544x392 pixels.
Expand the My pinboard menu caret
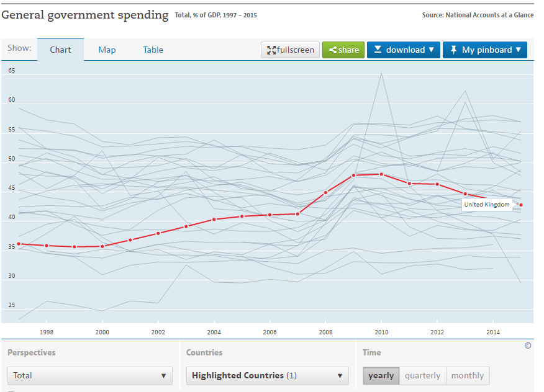pyautogui.click(x=519, y=50)
